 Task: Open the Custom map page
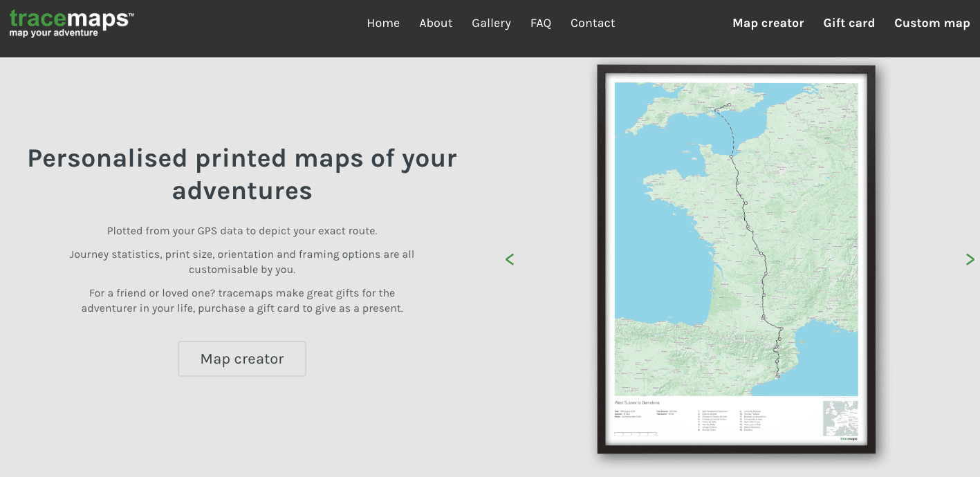click(x=932, y=23)
